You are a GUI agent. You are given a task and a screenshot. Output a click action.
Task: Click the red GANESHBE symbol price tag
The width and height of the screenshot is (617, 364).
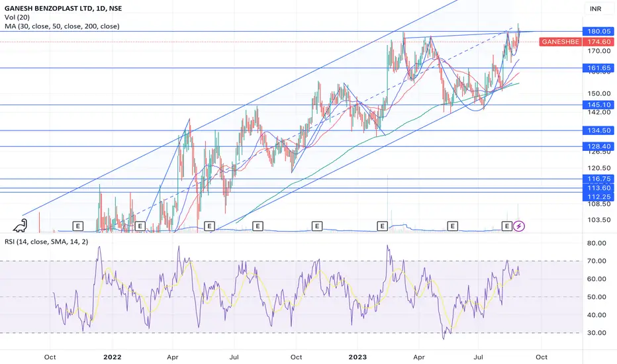pos(560,42)
